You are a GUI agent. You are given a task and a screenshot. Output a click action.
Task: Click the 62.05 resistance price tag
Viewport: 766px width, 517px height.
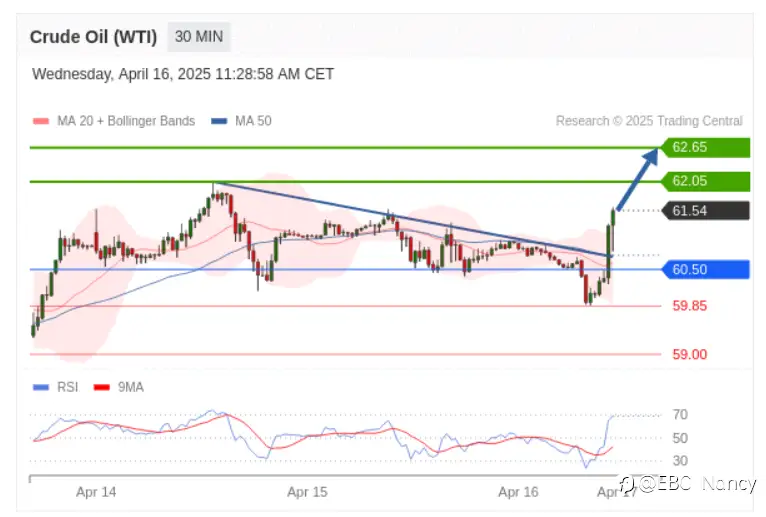[705, 181]
